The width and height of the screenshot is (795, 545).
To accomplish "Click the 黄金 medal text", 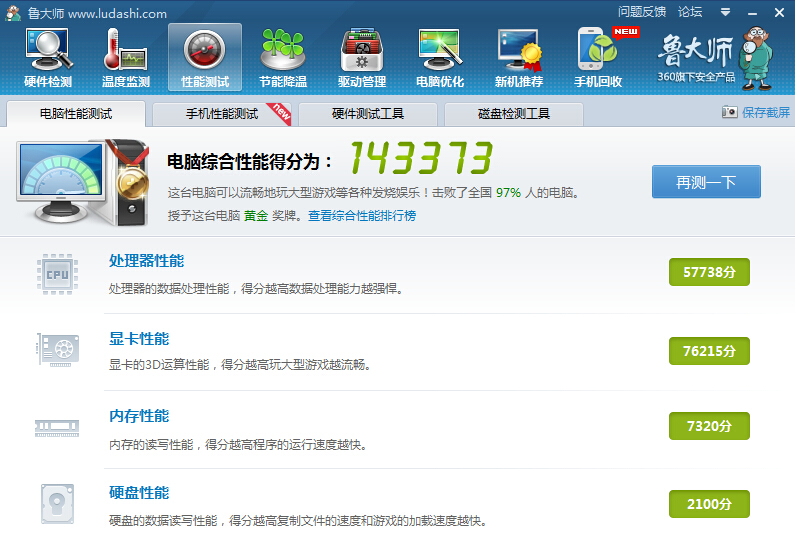I will tap(256, 215).
